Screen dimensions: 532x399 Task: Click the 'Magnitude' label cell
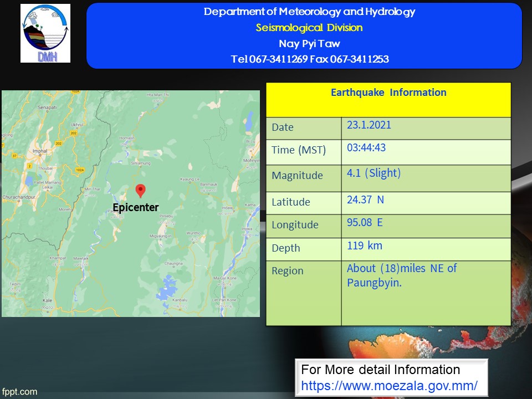tap(304, 178)
